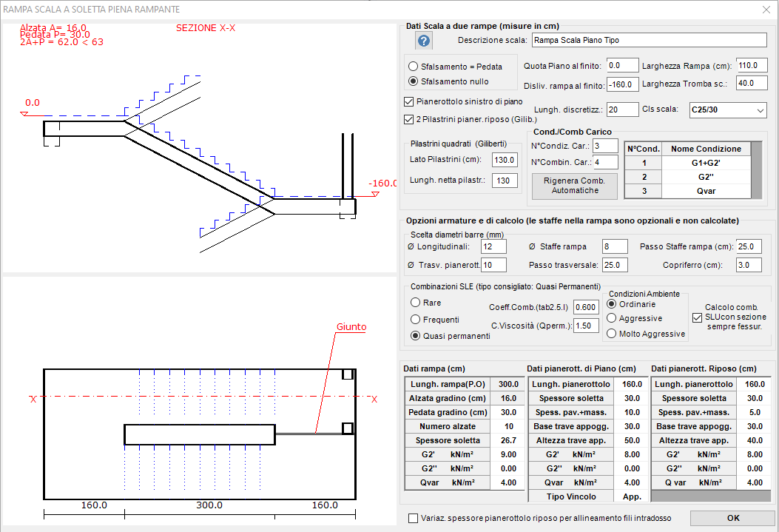This screenshot has width=779, height=532.
Task: Select Qvar condition name cell
Action: click(706, 191)
